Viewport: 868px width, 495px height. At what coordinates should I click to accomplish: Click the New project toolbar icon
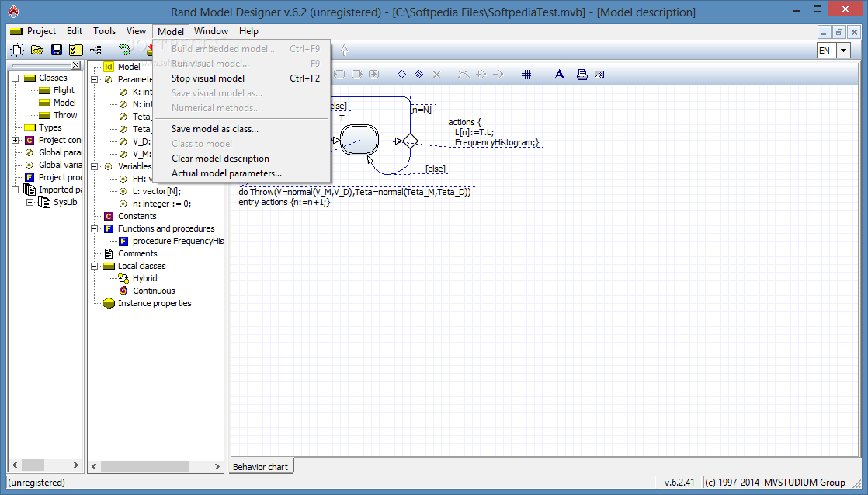(17, 50)
